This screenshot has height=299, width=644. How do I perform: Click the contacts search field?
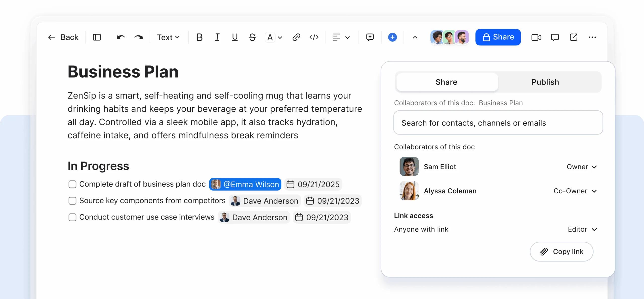click(x=498, y=123)
